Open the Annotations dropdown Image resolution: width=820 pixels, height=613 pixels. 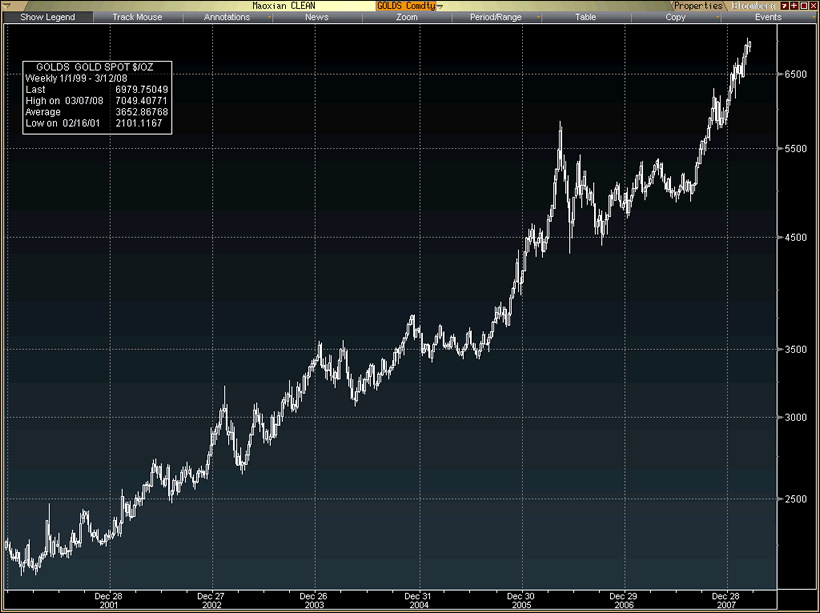click(x=227, y=17)
